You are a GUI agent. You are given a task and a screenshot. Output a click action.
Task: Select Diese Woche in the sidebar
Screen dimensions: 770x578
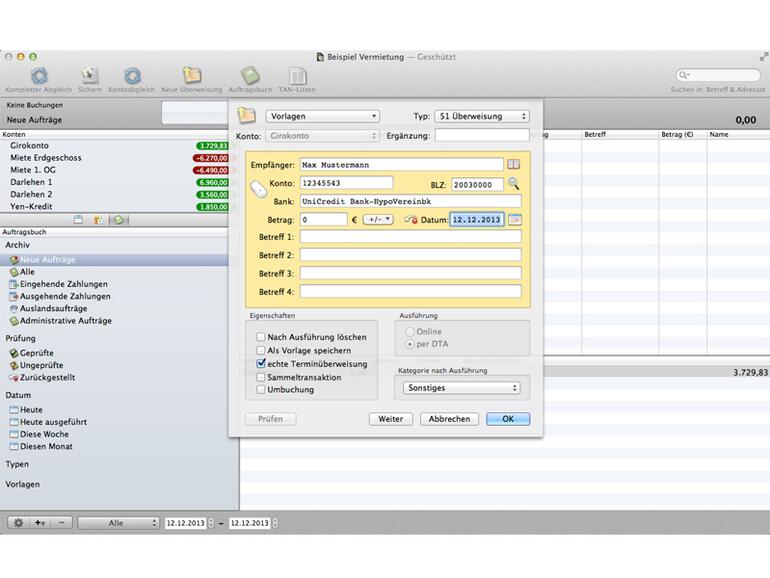(45, 434)
